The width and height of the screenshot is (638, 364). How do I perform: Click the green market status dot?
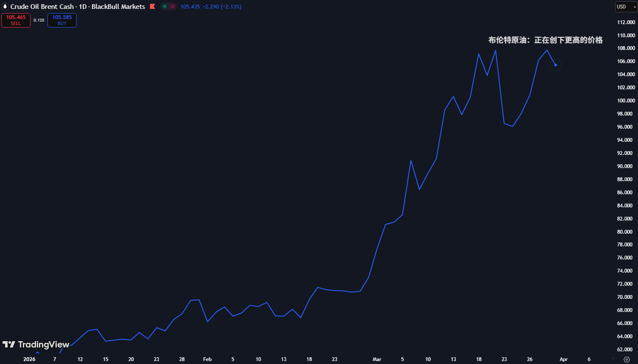tap(165, 7)
